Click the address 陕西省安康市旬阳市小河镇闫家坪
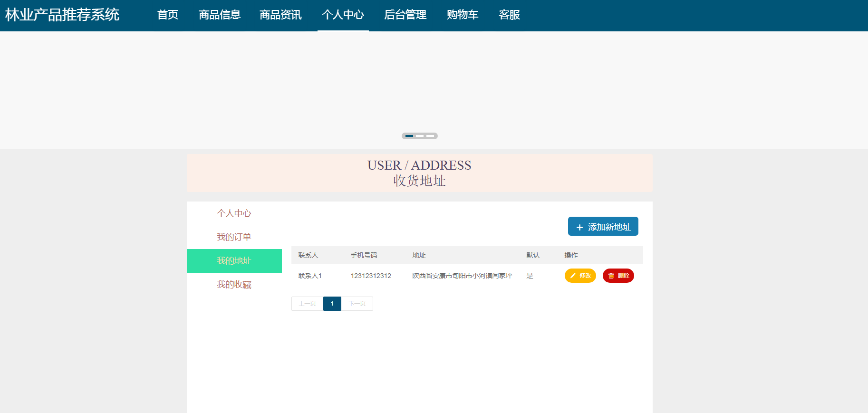Image resolution: width=868 pixels, height=413 pixels. click(462, 276)
